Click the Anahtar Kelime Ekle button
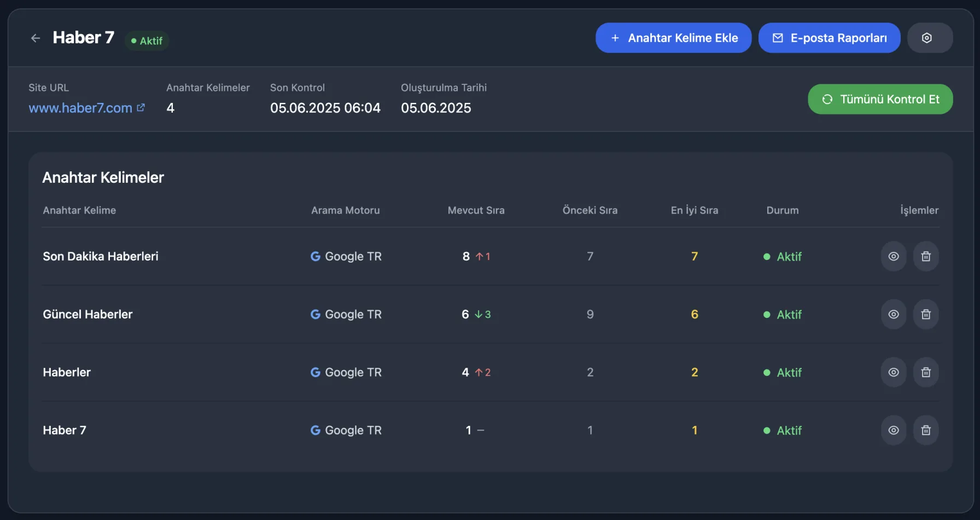This screenshot has height=520, width=980. [673, 38]
